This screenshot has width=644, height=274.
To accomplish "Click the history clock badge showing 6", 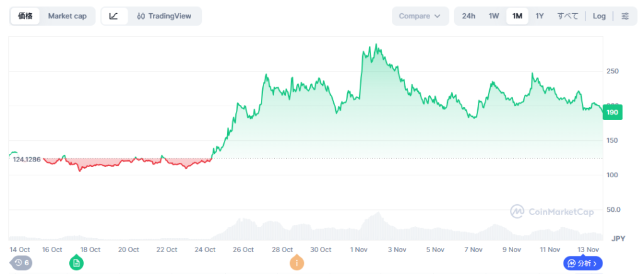I will 21,262.
